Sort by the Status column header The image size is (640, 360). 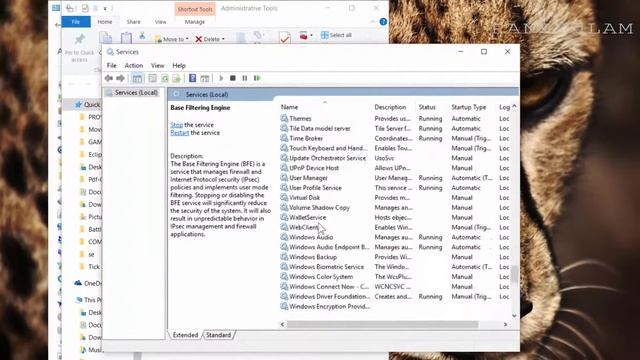[427, 107]
